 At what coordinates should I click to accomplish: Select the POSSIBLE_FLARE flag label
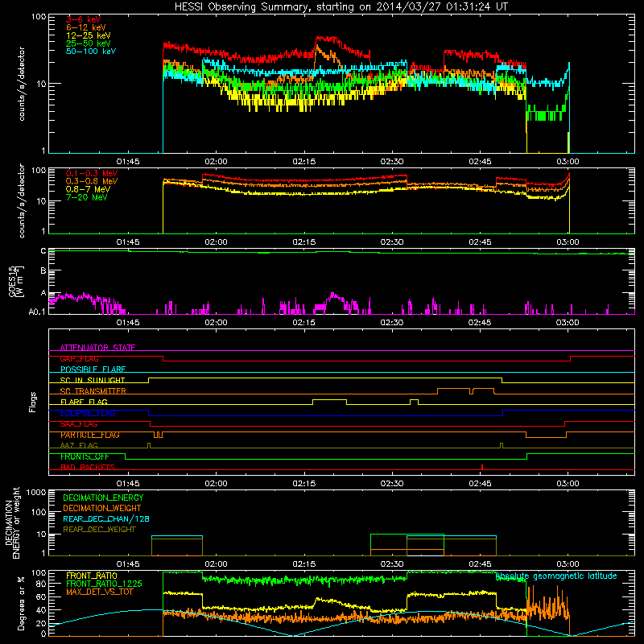93,369
